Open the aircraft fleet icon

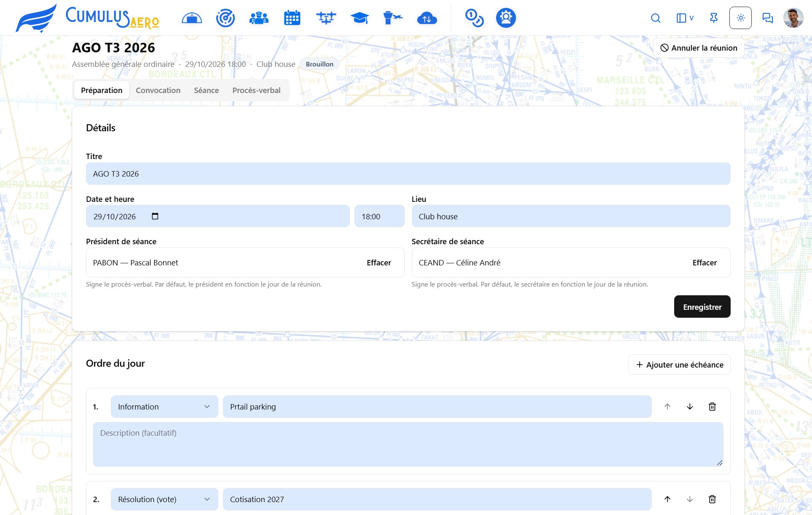pyautogui.click(x=326, y=18)
